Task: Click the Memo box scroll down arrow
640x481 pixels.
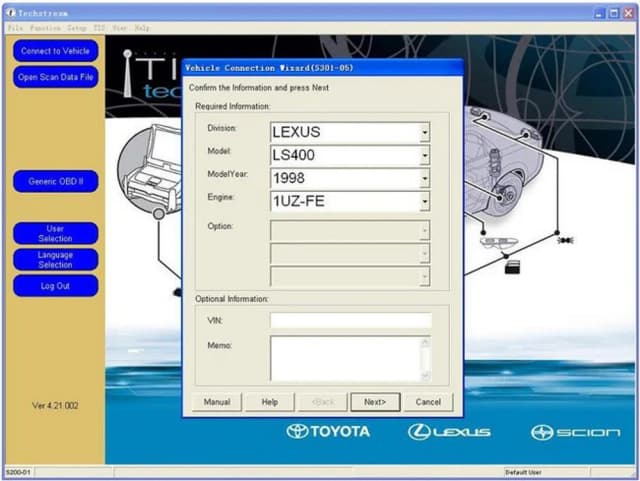Action: tap(425, 375)
